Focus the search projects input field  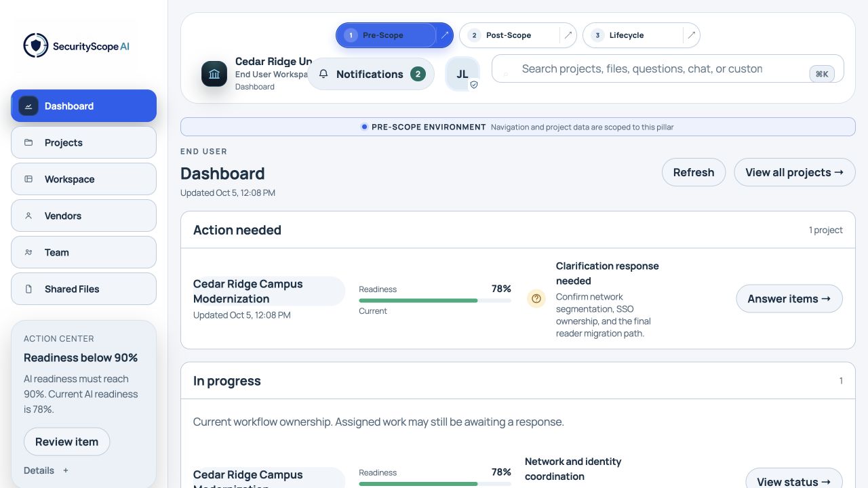pos(668,68)
